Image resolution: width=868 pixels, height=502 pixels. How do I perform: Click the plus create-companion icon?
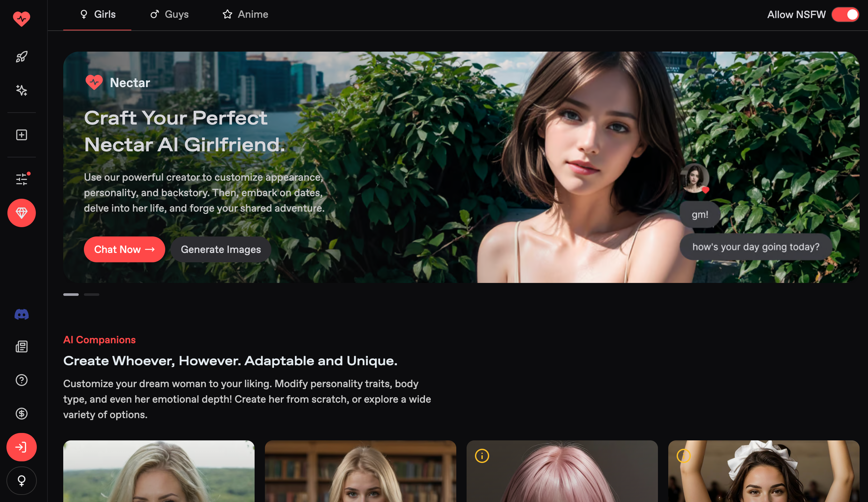(21, 135)
